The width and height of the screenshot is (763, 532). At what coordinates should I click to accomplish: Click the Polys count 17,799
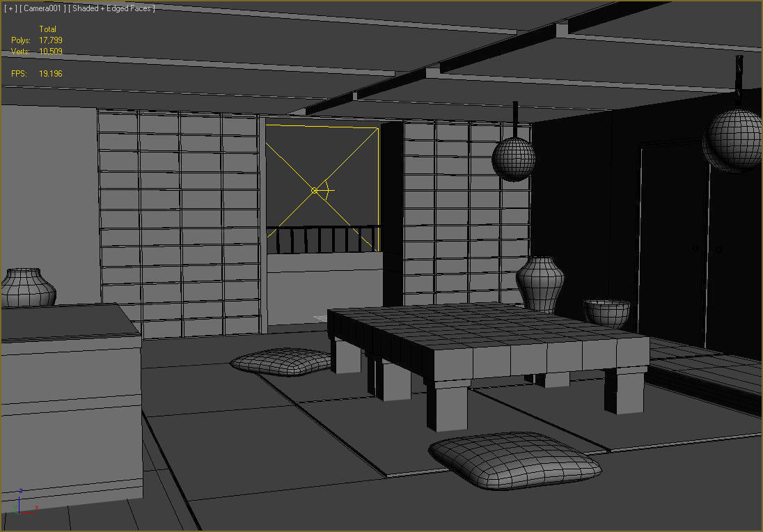[x=51, y=40]
